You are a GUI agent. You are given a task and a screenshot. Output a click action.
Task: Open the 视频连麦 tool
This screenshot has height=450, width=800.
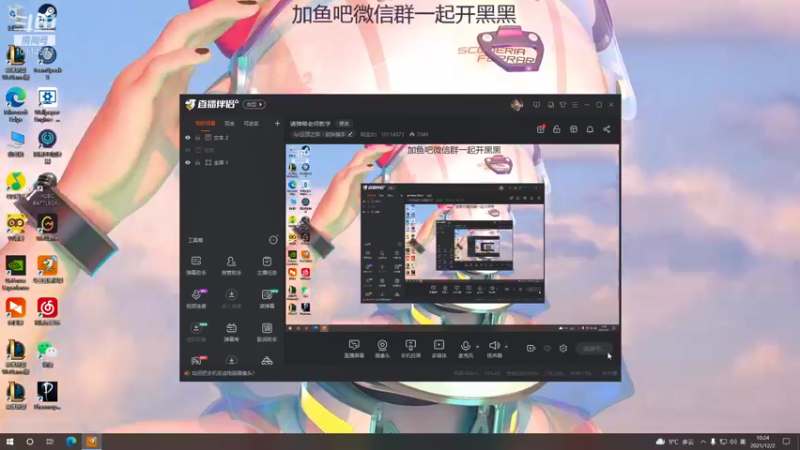[196, 299]
